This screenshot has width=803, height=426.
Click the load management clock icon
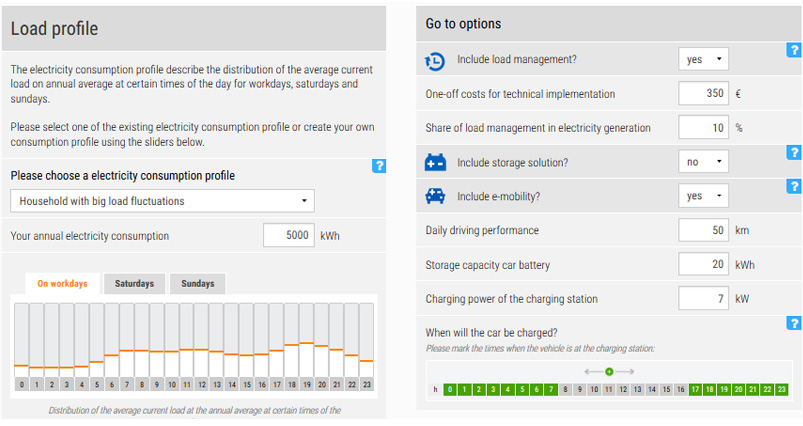(435, 61)
